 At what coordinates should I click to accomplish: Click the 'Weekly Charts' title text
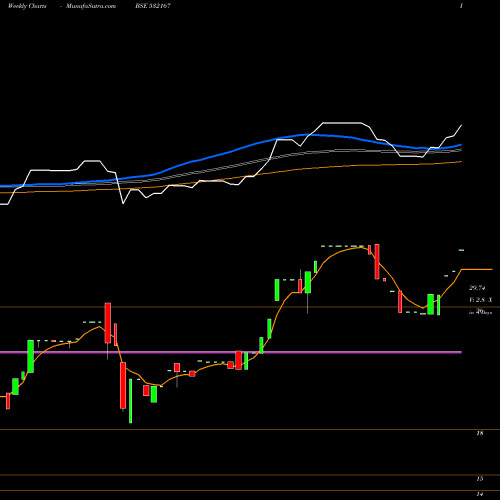pos(27,6)
